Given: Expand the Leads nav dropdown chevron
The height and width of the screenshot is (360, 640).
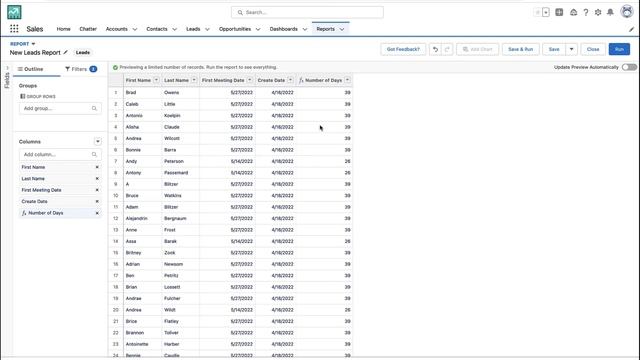Looking at the screenshot, I should [x=207, y=29].
